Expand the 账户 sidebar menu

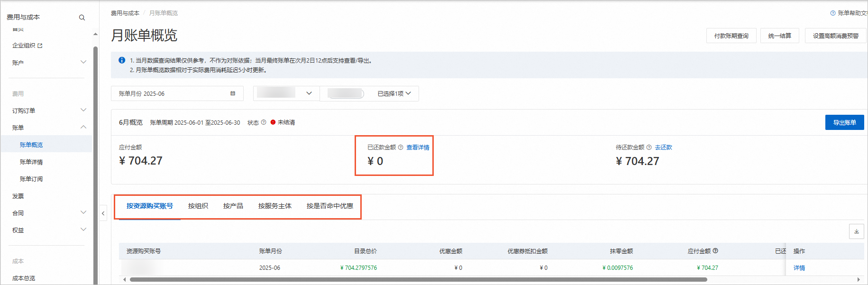83,62
